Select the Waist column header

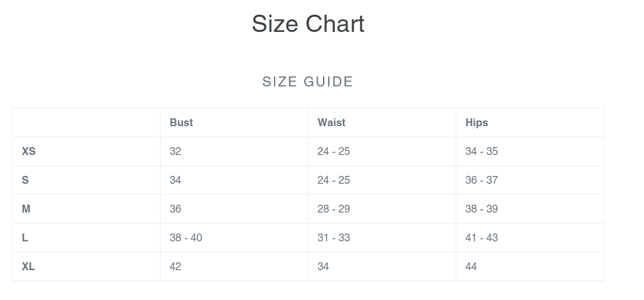coord(331,123)
